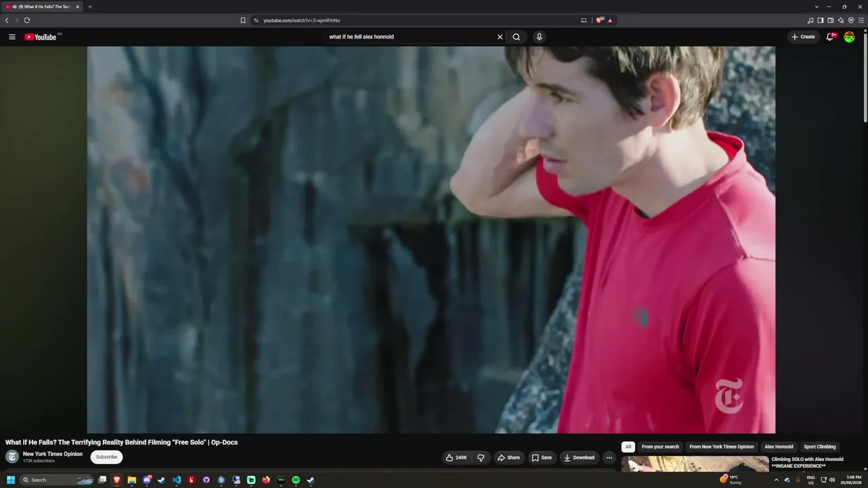Reload the current page
The image size is (868, 488).
pyautogui.click(x=27, y=20)
